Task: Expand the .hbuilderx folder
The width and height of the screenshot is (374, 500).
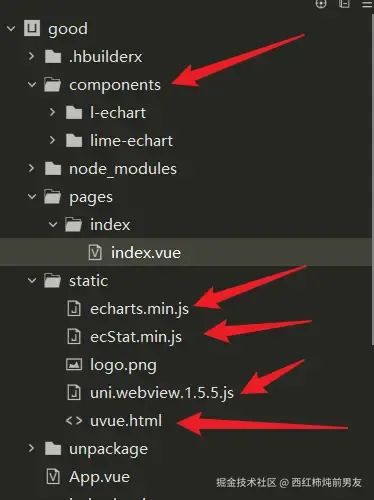Action: click(x=31, y=56)
